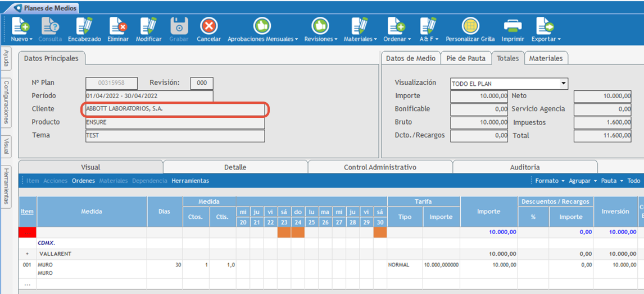644x294 pixels.
Task: Switch to the Detalle tab
Action: [x=235, y=167]
